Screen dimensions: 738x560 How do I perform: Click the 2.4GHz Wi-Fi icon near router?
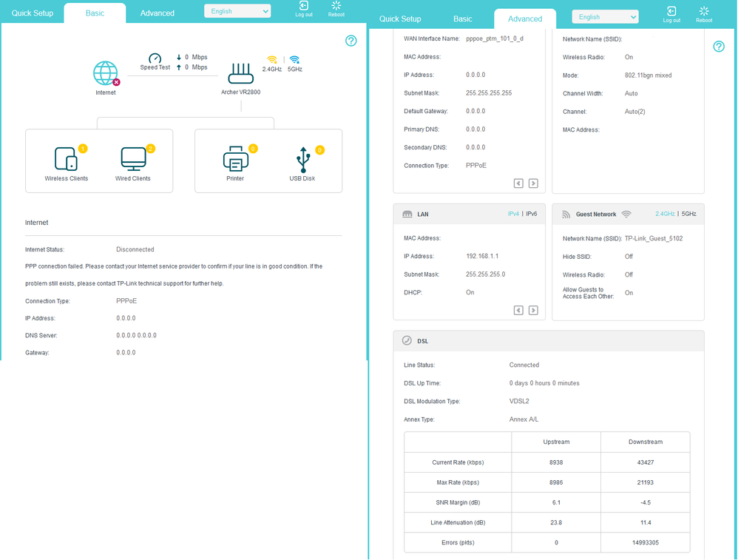pyautogui.click(x=271, y=60)
